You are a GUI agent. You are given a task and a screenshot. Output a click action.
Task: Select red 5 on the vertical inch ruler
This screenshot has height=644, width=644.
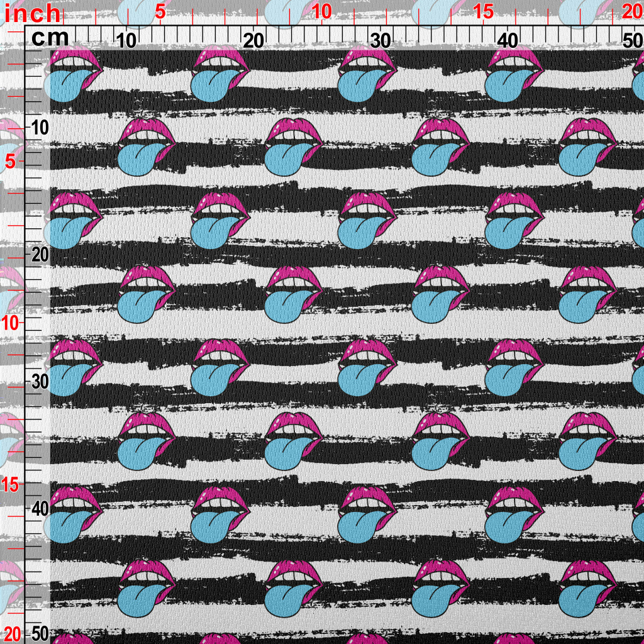[x=11, y=162]
